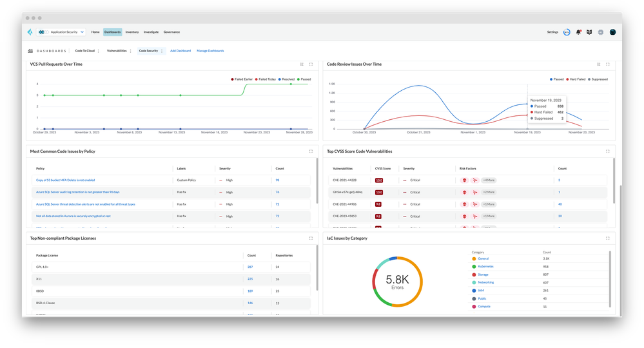Maximize the IaC Issues by Category widget

coord(608,238)
